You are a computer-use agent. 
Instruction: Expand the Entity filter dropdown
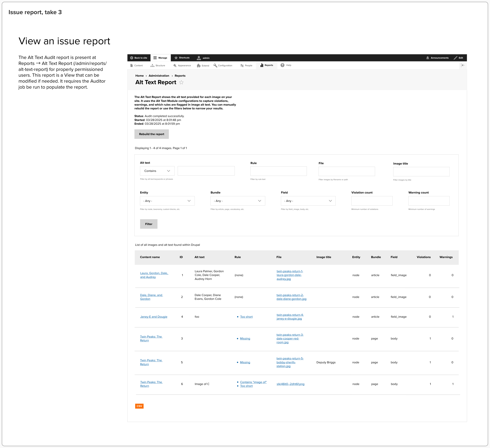click(x=167, y=201)
